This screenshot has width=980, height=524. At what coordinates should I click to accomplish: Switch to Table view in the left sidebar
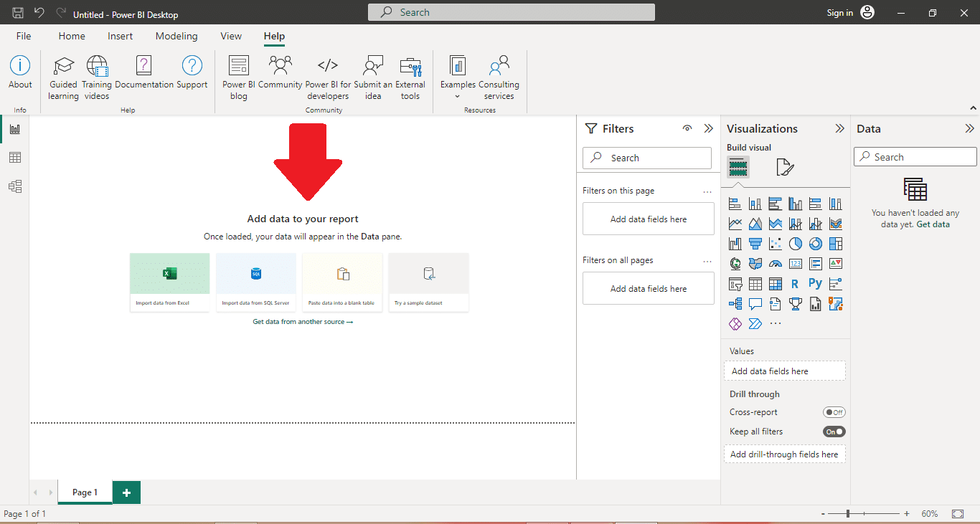point(15,158)
